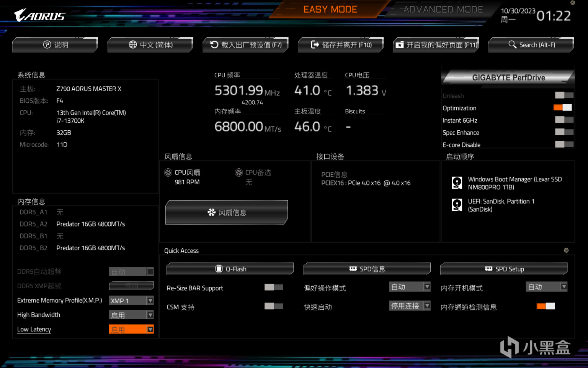588x368 pixels.
Task: Open the 内存开机模式 dropdown
Action: 547,287
